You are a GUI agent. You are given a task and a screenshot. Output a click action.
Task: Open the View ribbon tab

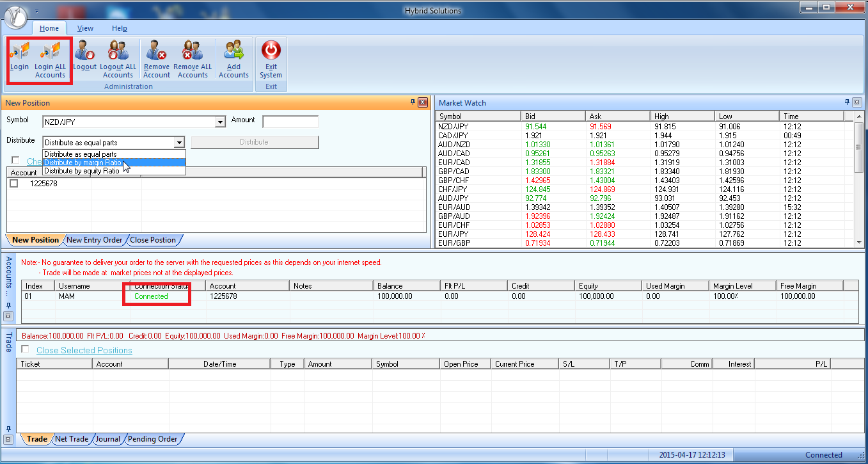[x=86, y=28]
